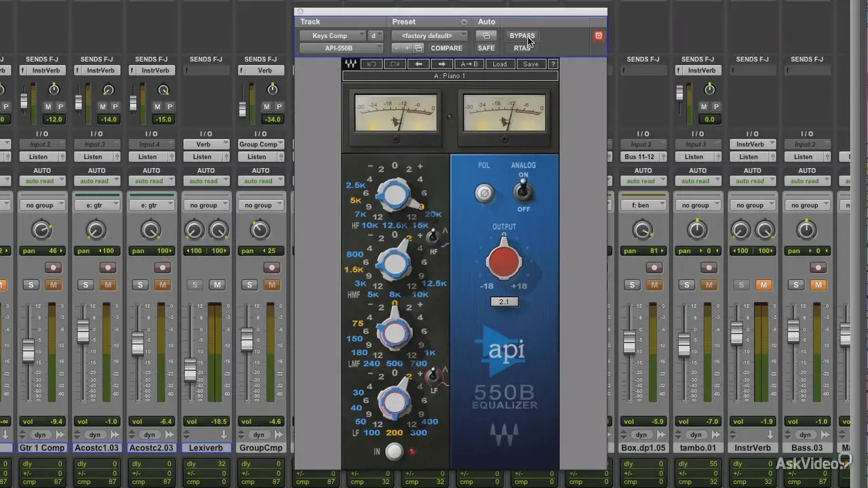868x488 pixels.
Task: Go to previous preset with left arrow
Action: pos(418,64)
